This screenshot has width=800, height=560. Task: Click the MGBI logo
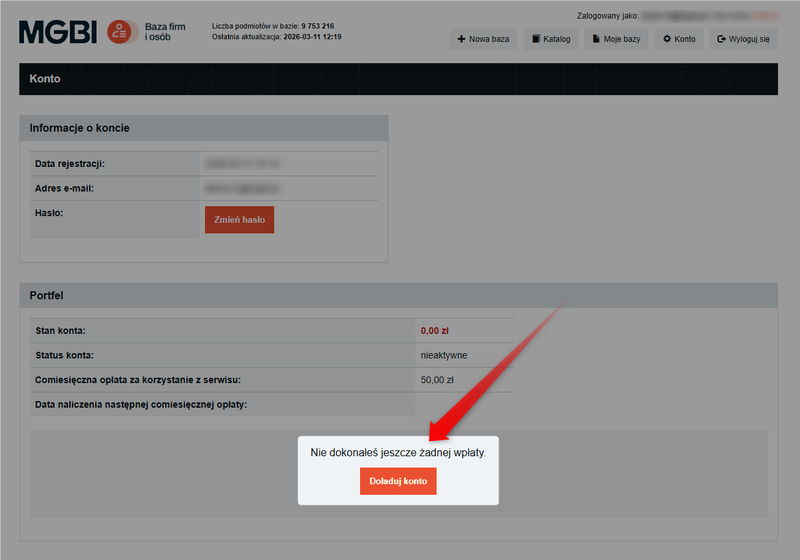[x=58, y=32]
